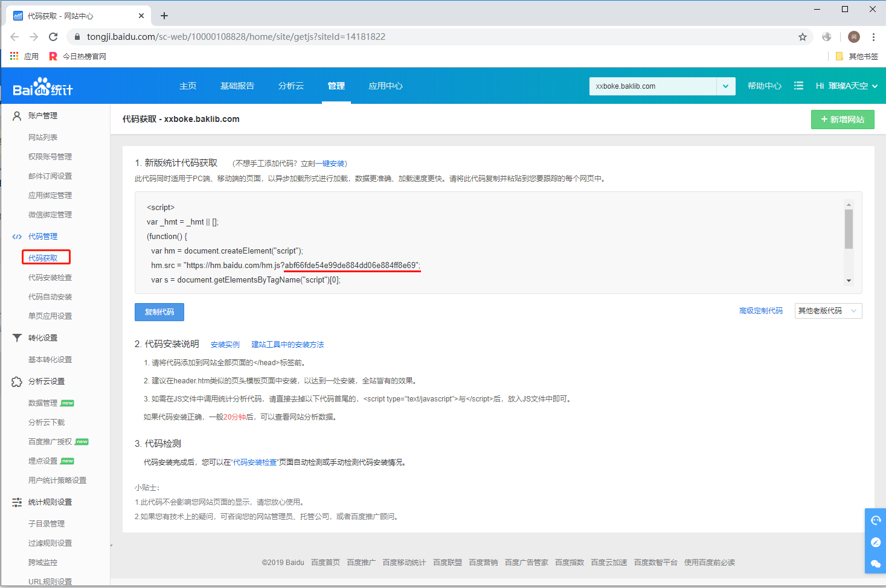886x588 pixels.
Task: Click the 一键安装 link
Action: click(330, 164)
